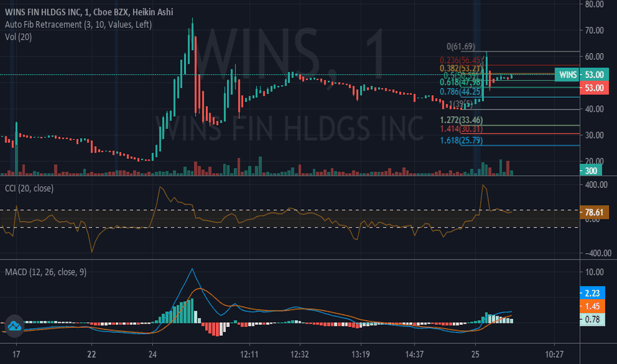Click the 14:37 time axis label
The image size is (617, 364).
point(414,355)
